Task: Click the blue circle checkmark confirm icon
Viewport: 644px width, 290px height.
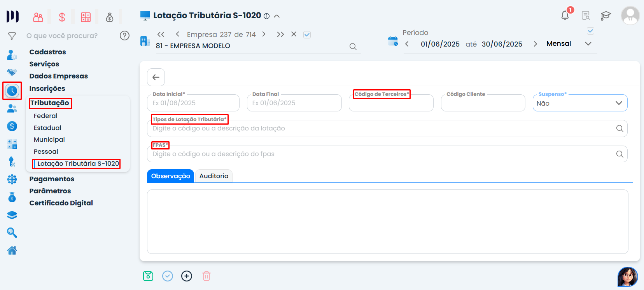Action: [x=168, y=276]
